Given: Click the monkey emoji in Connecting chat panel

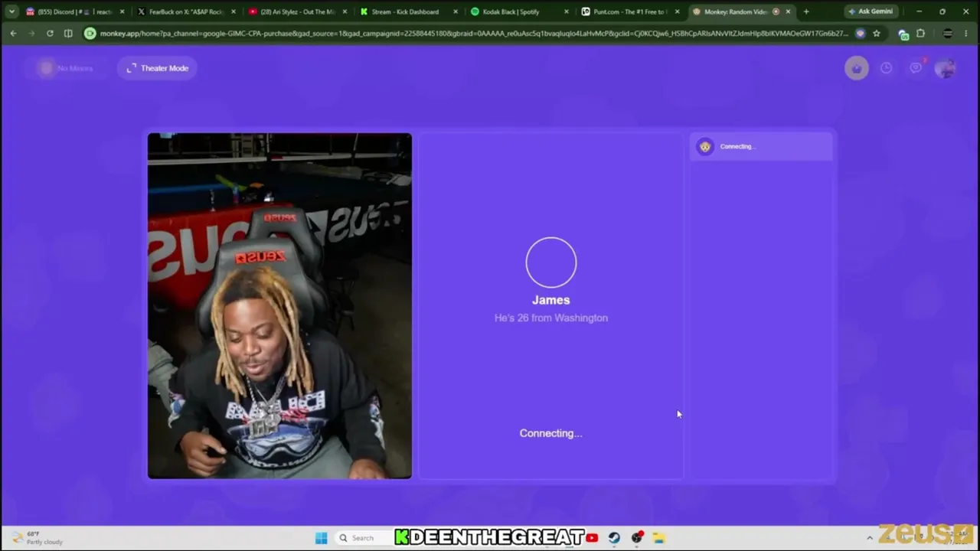Looking at the screenshot, I should [x=705, y=146].
